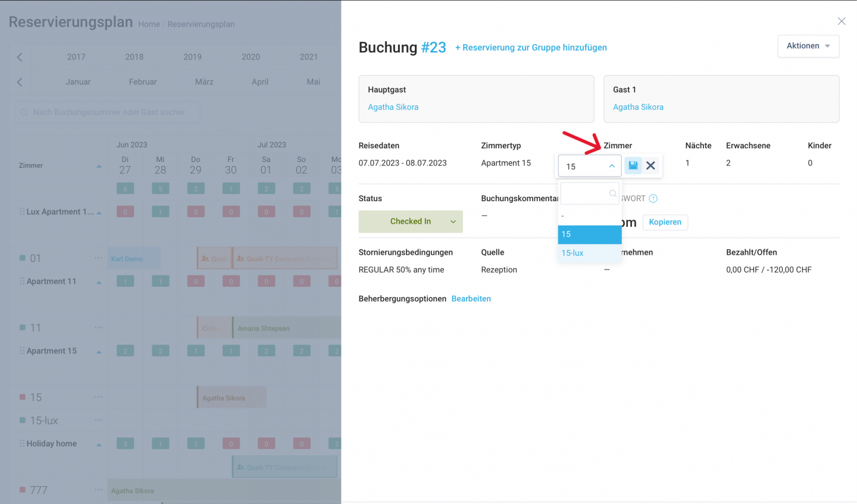Click the Home breadcrumb link
857x504 pixels.
[149, 24]
